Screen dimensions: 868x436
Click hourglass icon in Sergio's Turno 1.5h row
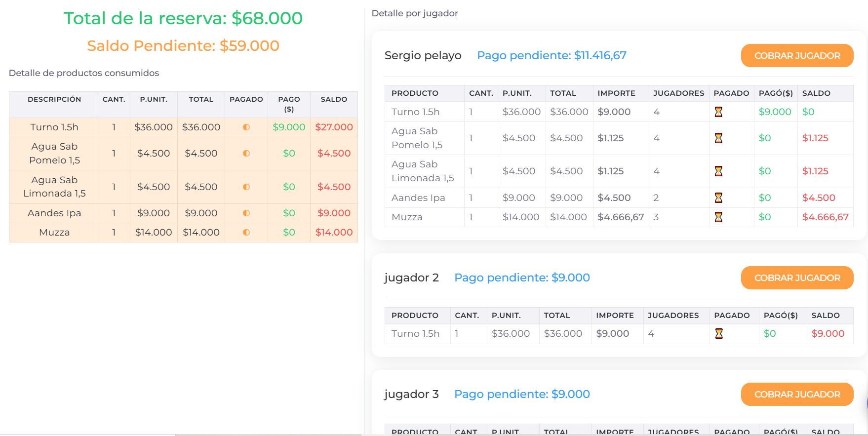[x=718, y=112]
